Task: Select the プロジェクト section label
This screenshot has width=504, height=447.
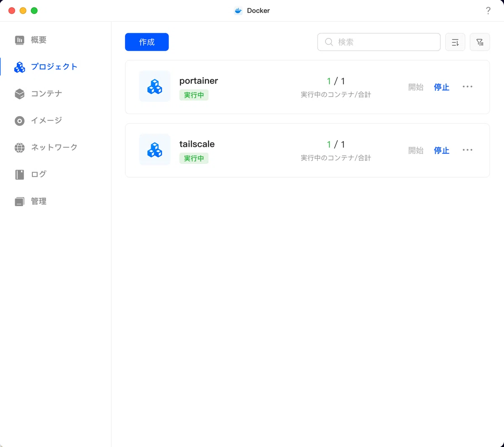Action: [x=54, y=67]
